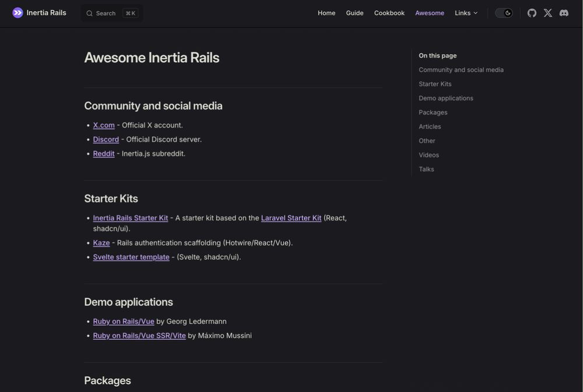Viewport: 583px width, 392px height.
Task: Open the X.com link
Action: 104,125
